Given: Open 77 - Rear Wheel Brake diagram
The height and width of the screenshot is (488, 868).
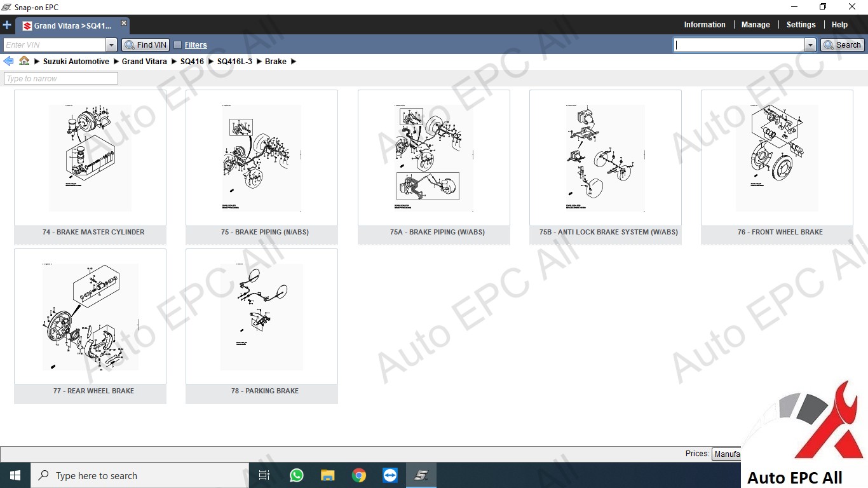Looking at the screenshot, I should tap(90, 325).
